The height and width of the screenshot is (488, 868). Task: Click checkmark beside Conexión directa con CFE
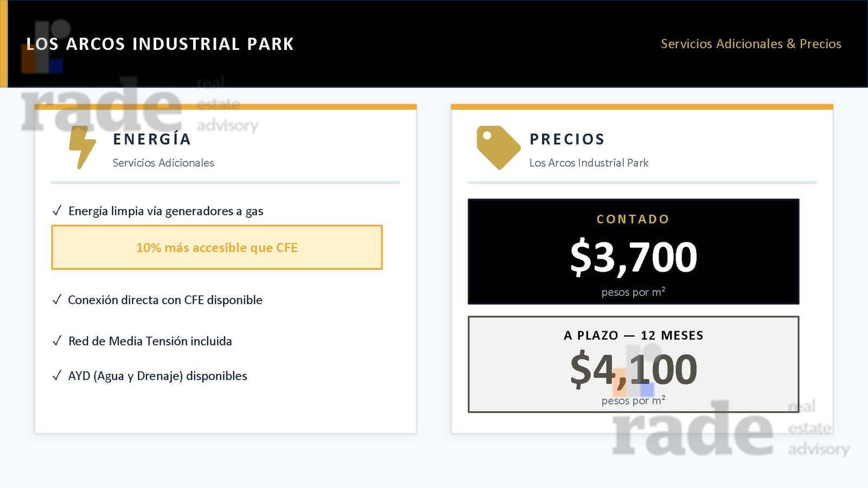coord(57,300)
